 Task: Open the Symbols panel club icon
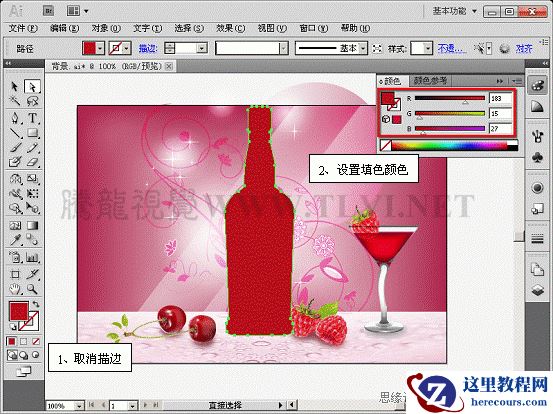537,157
